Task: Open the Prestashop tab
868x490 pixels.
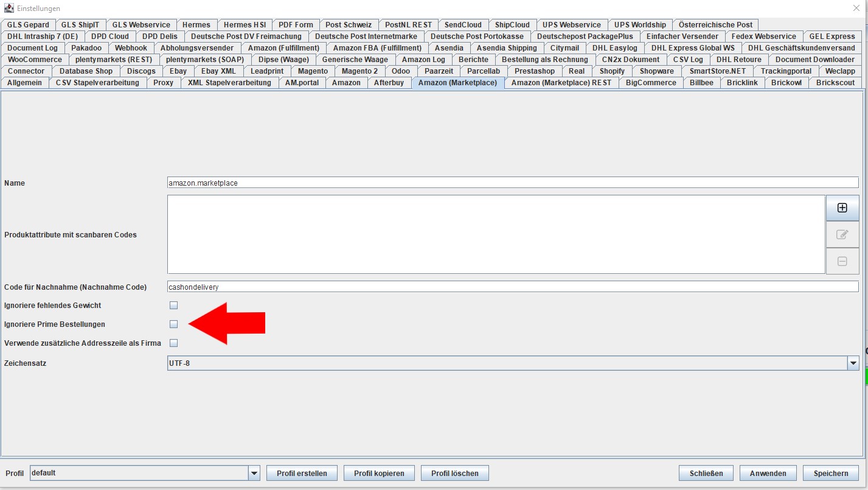Action: tap(535, 71)
